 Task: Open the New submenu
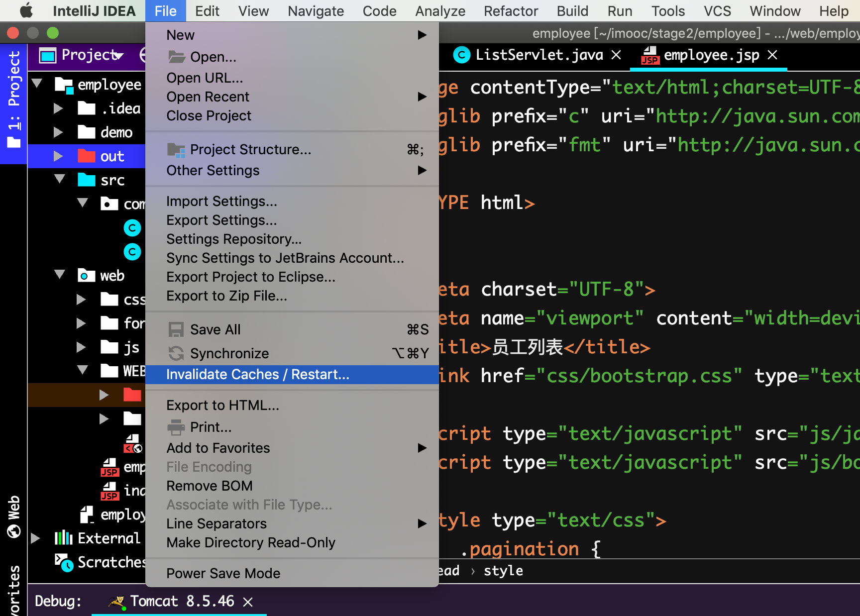pos(292,35)
